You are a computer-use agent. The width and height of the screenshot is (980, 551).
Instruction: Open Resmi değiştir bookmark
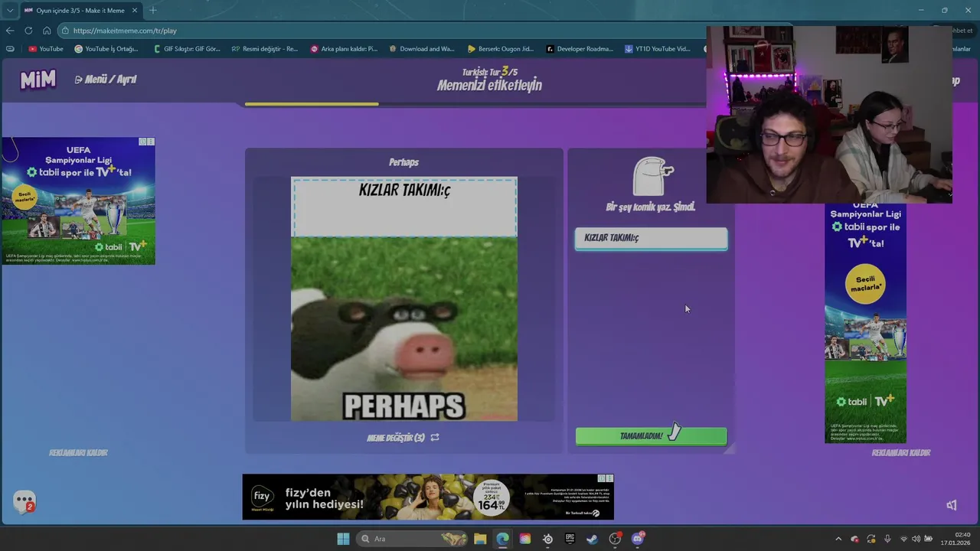point(265,49)
